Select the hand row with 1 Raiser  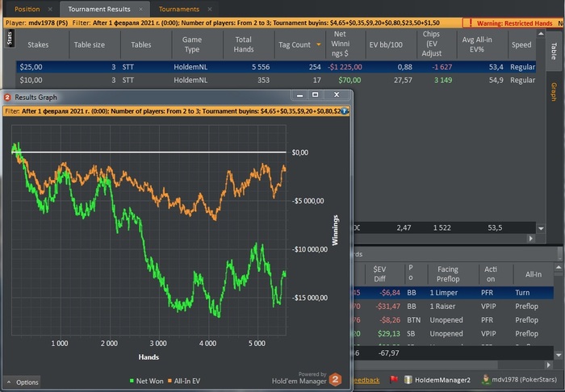(x=454, y=307)
